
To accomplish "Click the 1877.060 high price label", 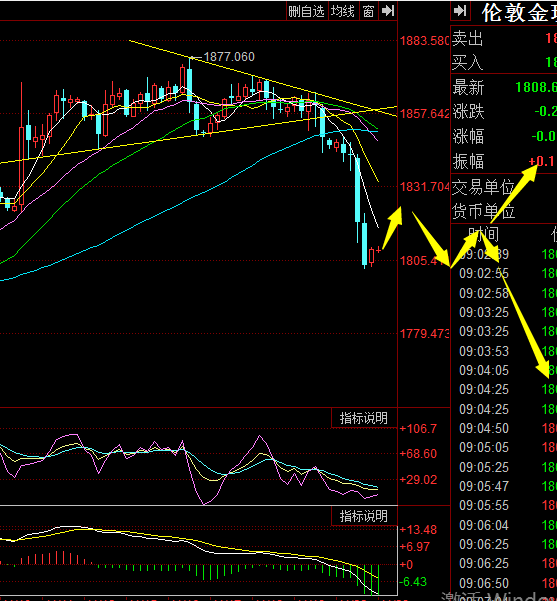I will (229, 57).
